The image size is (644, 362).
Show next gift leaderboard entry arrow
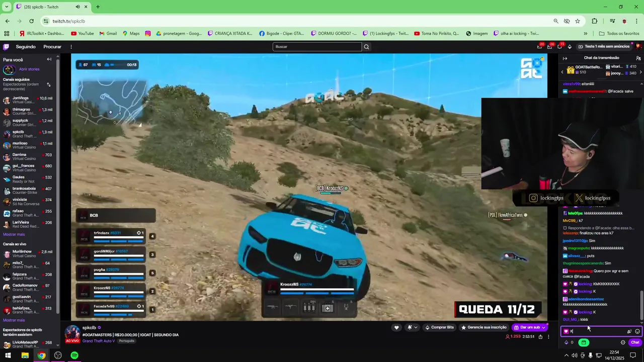coord(640,72)
